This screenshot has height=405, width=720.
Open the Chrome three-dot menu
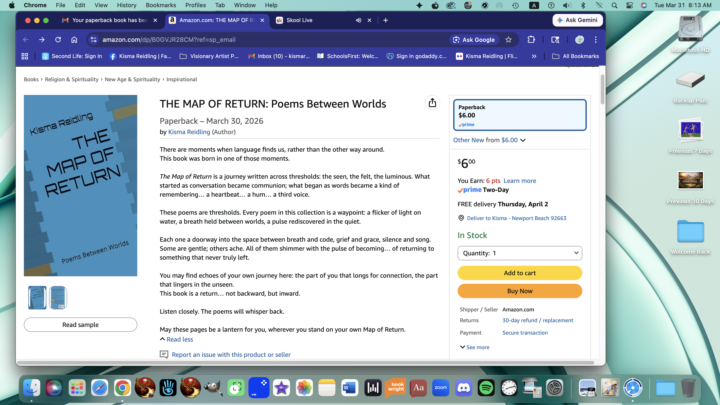click(596, 40)
